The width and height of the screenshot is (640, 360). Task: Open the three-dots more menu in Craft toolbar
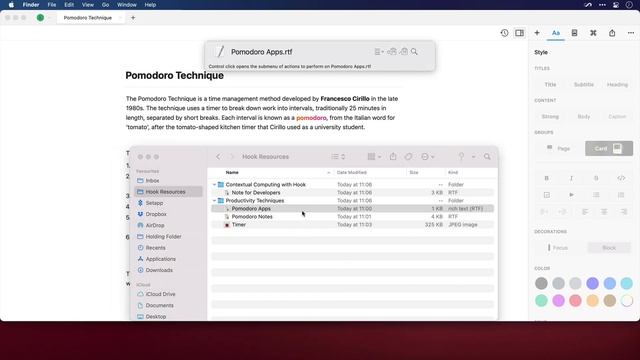[631, 33]
